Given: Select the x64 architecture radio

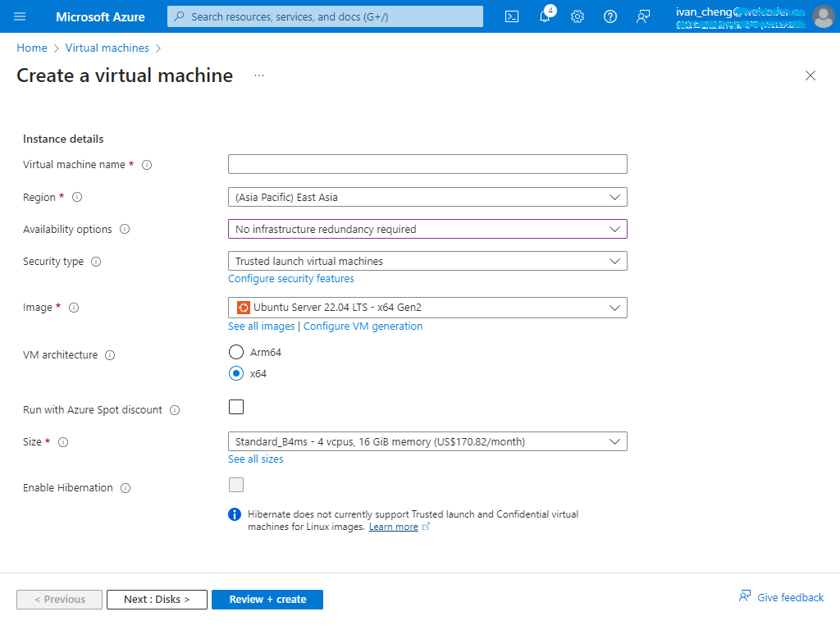Looking at the screenshot, I should pyautogui.click(x=236, y=373).
